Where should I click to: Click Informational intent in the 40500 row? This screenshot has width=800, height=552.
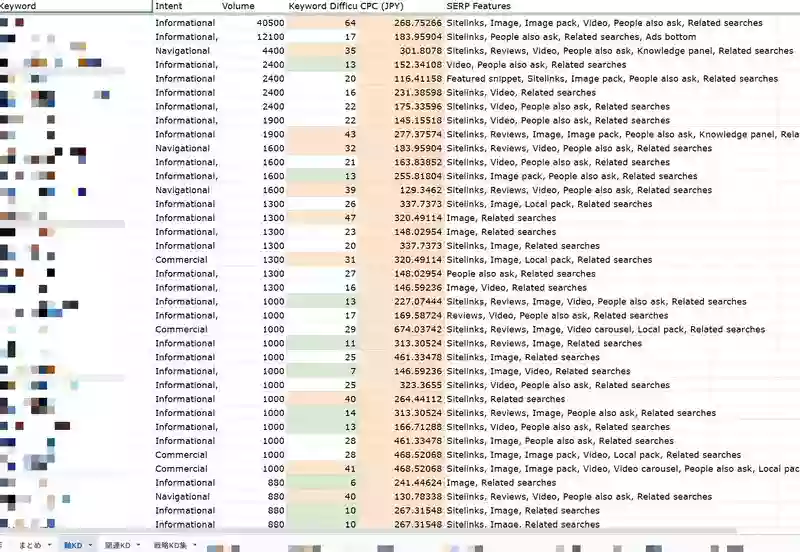click(x=185, y=23)
